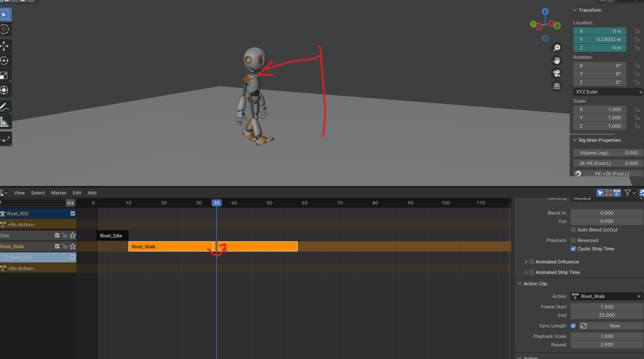Lock the Location X value
The image size is (644, 359).
pyautogui.click(x=637, y=31)
